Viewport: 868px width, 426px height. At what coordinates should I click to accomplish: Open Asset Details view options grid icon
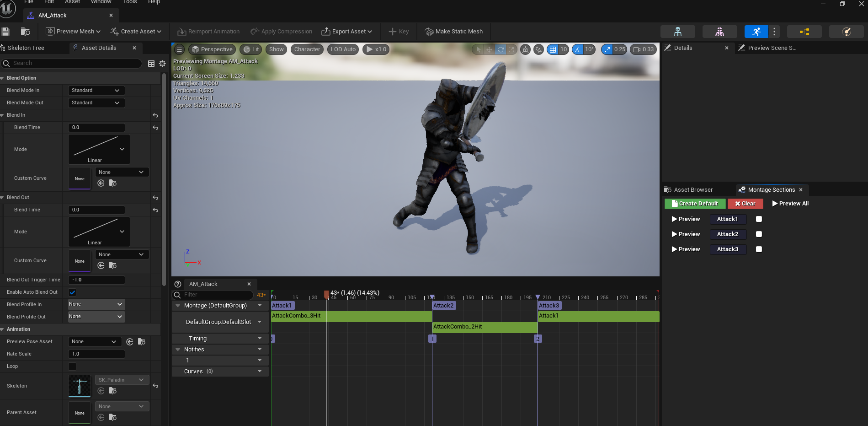click(x=151, y=64)
